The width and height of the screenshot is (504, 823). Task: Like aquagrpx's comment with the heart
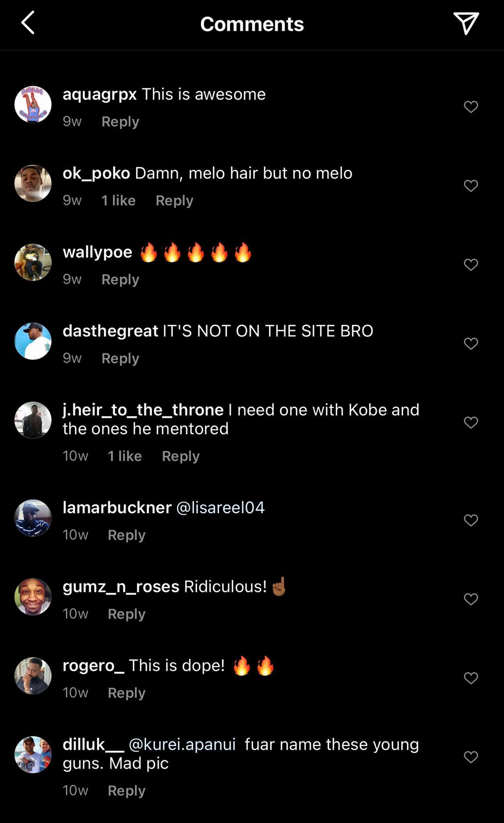[471, 107]
